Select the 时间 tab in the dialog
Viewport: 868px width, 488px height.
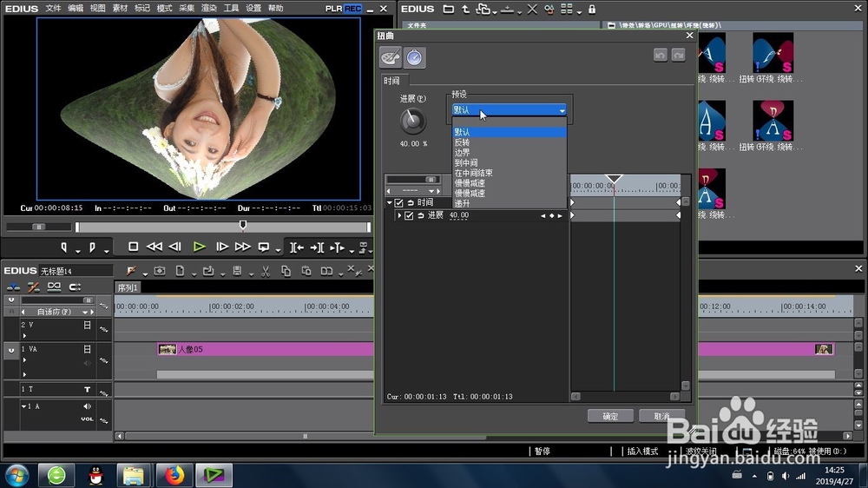coord(392,81)
